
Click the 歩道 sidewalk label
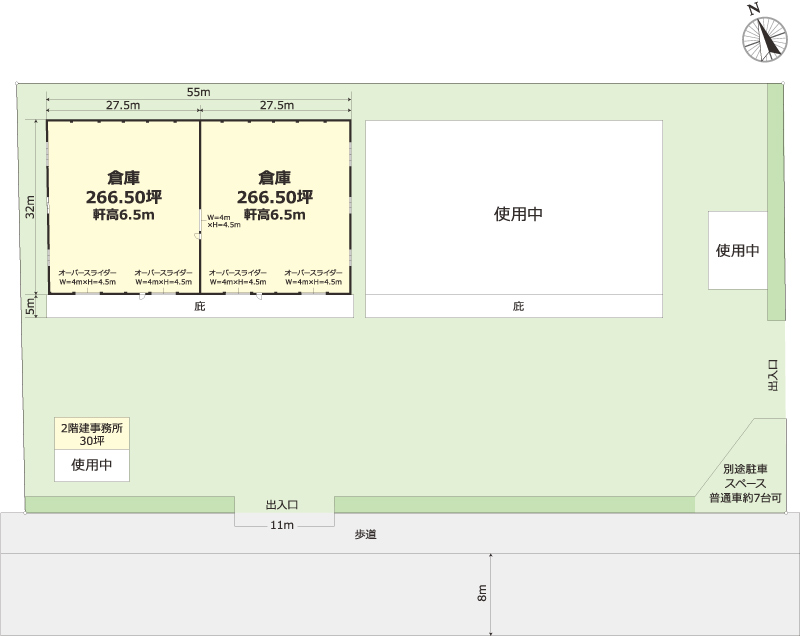[366, 535]
